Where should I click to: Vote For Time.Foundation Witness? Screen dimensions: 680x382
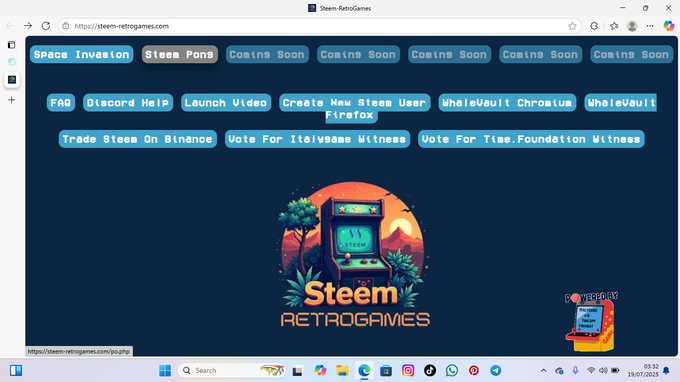pos(531,139)
